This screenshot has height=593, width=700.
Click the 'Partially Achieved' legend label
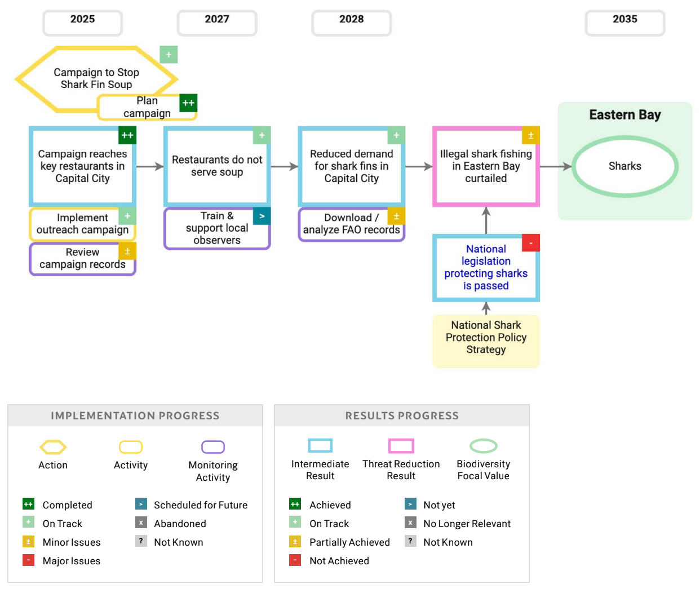(x=349, y=542)
